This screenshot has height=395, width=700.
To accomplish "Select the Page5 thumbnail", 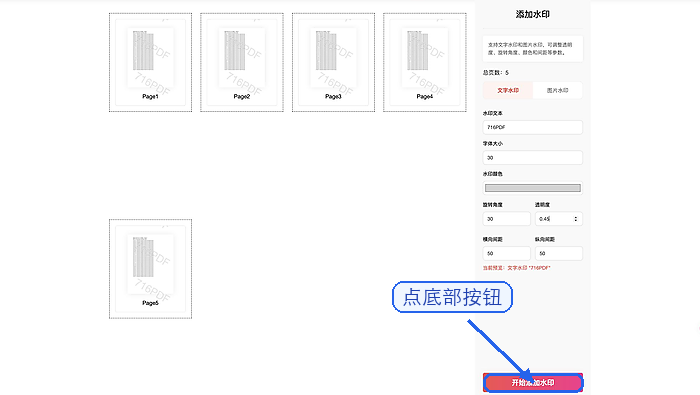I will (x=150, y=269).
